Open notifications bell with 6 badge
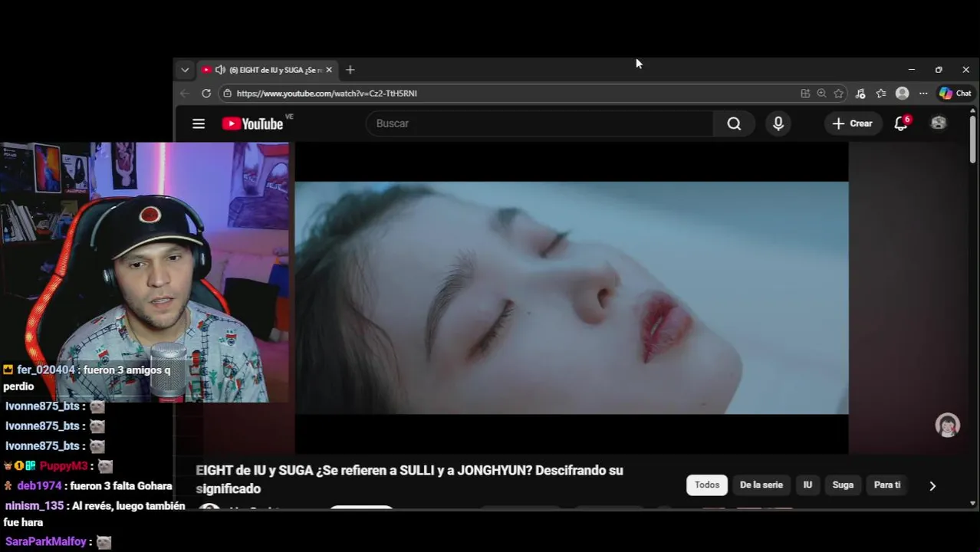This screenshot has height=552, width=980. 901,123
